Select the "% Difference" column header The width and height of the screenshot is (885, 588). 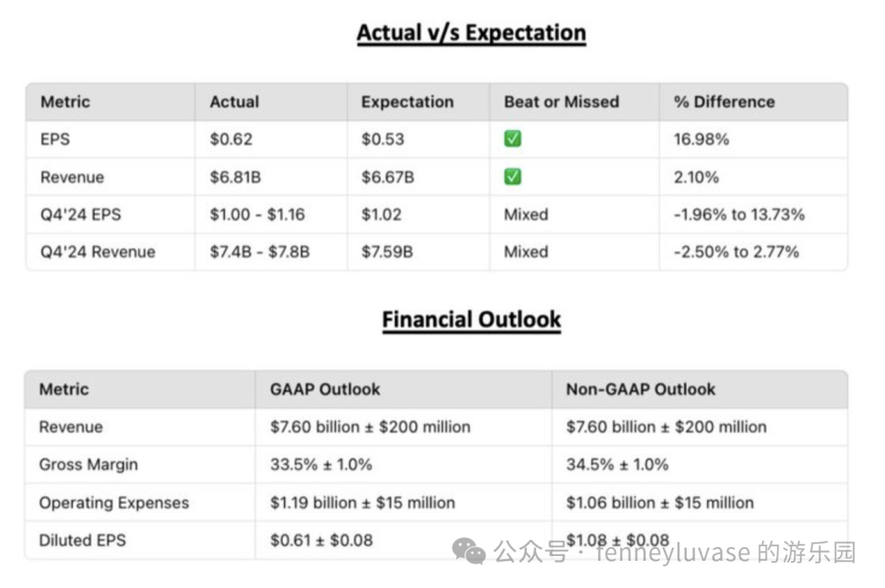(x=724, y=102)
